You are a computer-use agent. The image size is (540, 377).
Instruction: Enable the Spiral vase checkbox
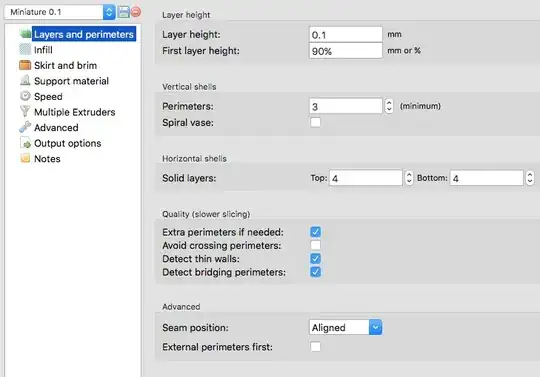coord(315,122)
